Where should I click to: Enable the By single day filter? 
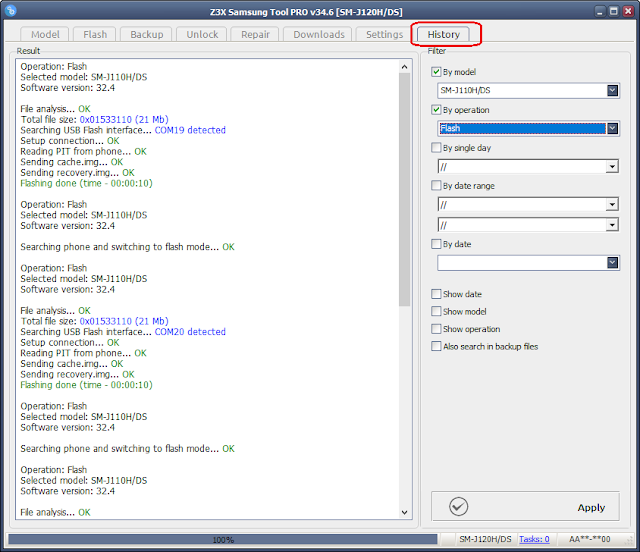click(436, 147)
